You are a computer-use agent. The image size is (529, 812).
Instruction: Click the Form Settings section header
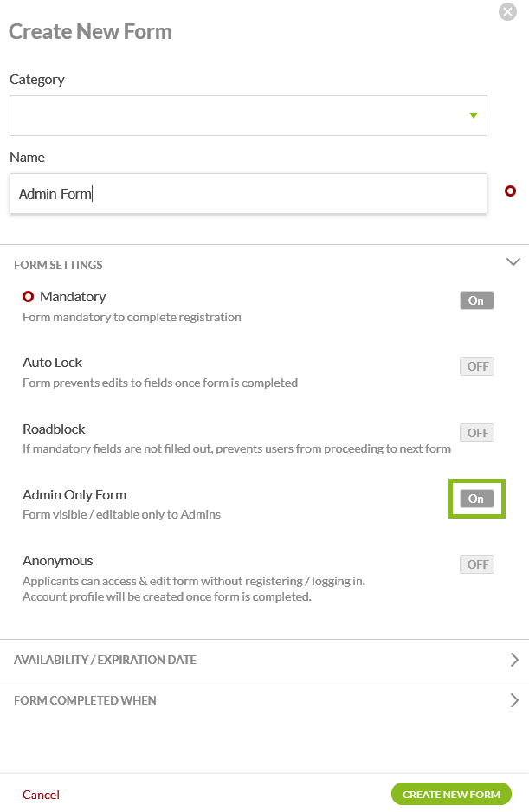[58, 265]
